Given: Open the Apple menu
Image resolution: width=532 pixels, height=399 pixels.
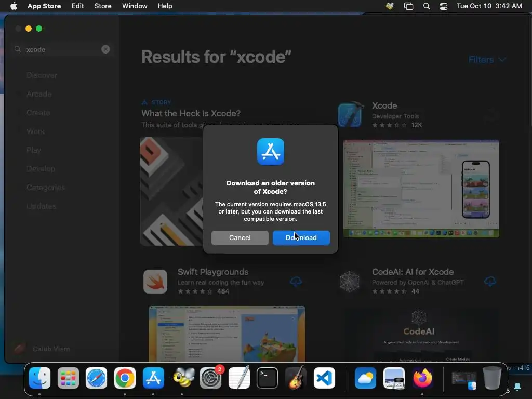Looking at the screenshot, I should coord(14,6).
